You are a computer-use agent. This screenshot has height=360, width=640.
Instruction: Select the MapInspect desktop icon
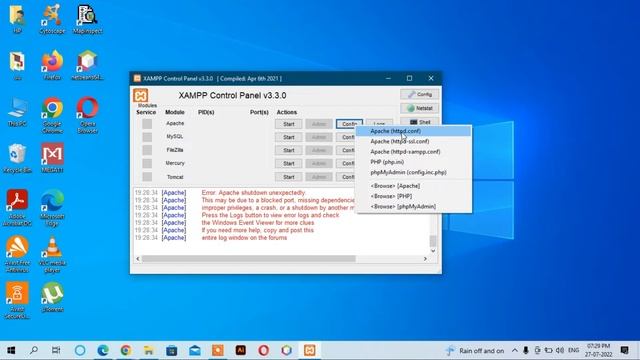pos(87,19)
